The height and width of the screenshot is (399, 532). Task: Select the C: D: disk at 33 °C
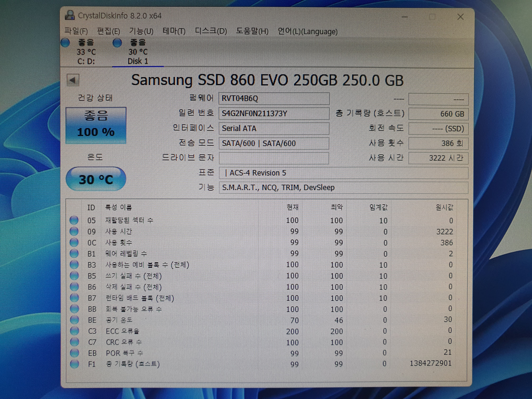tap(86, 52)
